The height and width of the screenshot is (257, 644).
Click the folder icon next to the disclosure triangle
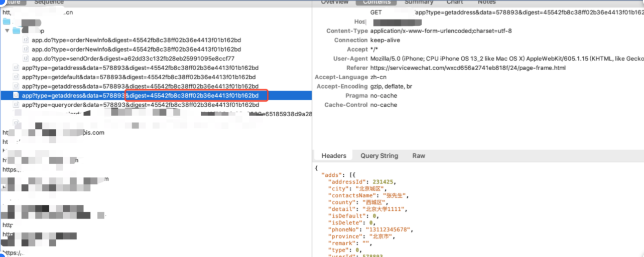point(17,31)
